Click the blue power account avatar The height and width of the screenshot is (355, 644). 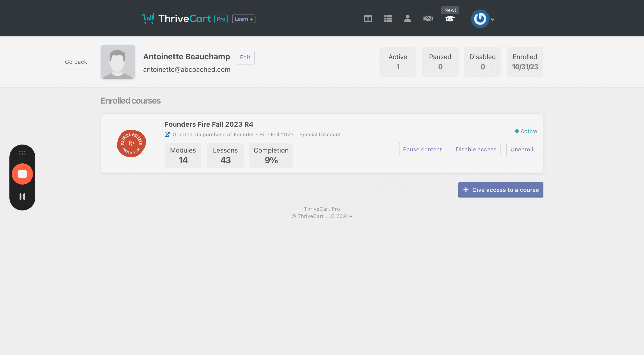[x=480, y=19]
